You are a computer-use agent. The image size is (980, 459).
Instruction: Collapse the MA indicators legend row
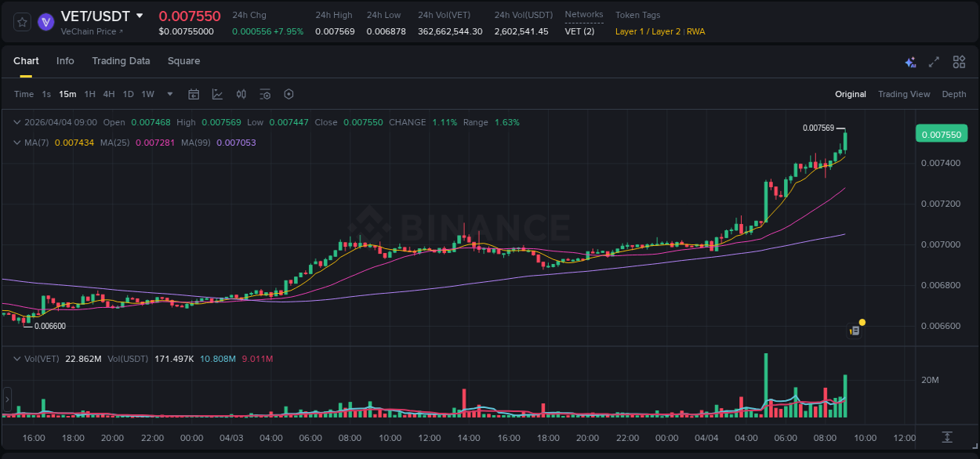click(17, 143)
